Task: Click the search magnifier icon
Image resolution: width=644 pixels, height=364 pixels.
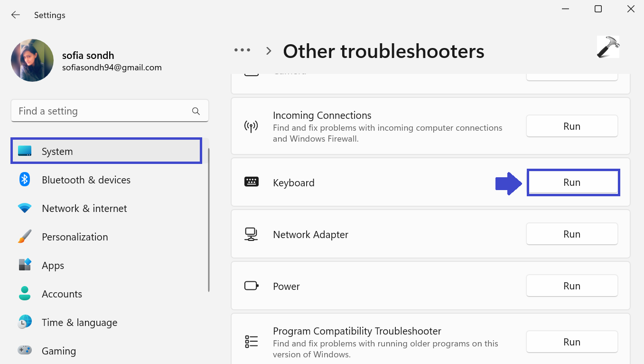Action: coord(196,111)
